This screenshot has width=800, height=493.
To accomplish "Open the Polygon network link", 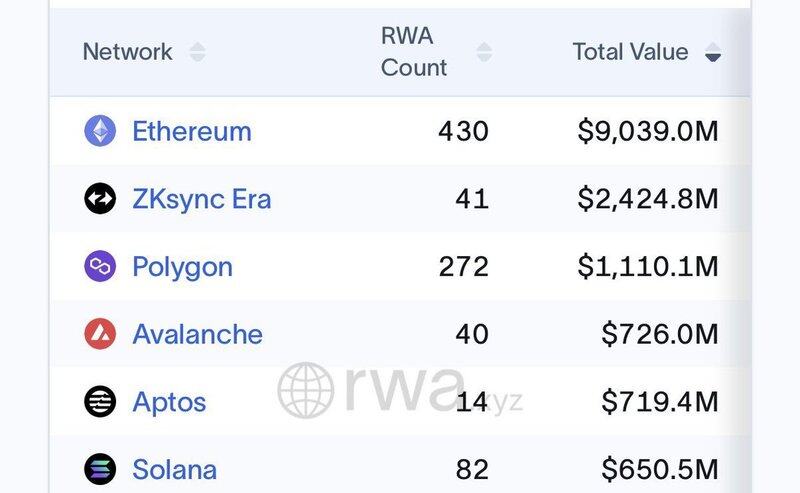I will click(x=182, y=267).
